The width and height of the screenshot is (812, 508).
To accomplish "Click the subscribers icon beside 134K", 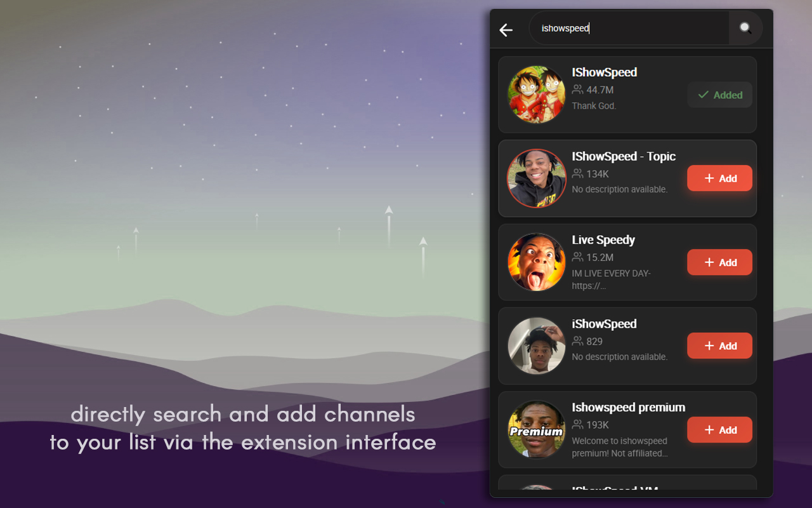I will [577, 173].
